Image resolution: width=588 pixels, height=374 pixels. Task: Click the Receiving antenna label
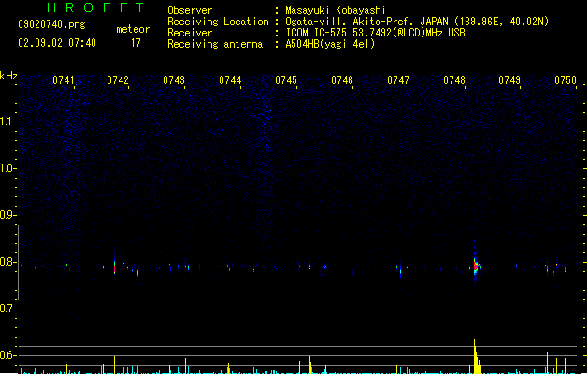tap(215, 44)
